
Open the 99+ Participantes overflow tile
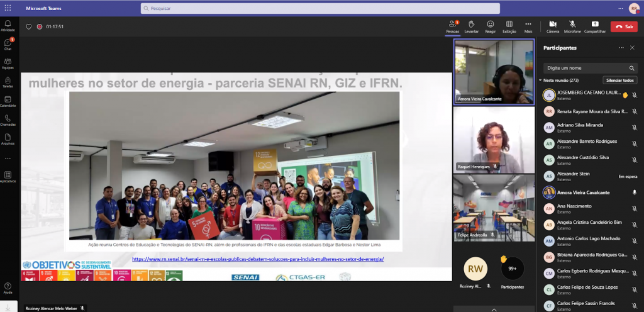(513, 269)
